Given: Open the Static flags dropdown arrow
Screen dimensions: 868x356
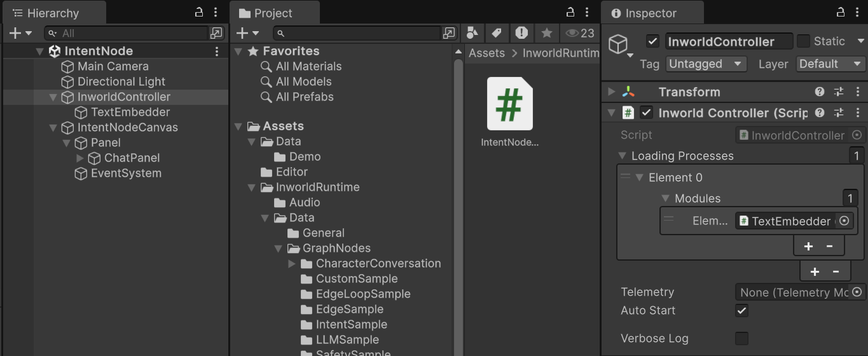Looking at the screenshot, I should 861,41.
